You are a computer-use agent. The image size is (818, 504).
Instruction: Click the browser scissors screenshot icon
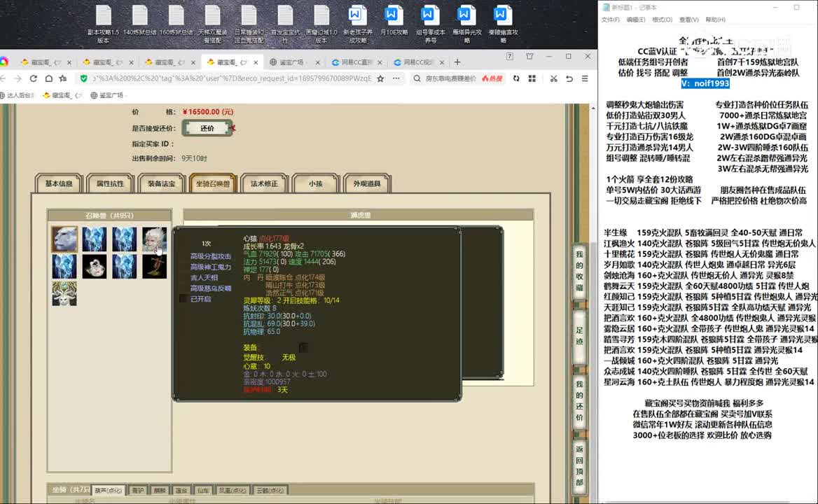pos(553,78)
